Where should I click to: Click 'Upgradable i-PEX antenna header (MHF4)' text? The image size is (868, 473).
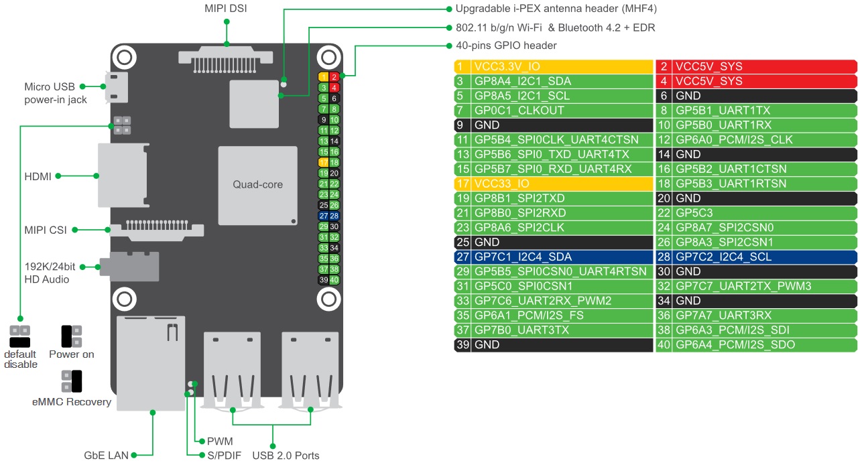pyautogui.click(x=556, y=9)
